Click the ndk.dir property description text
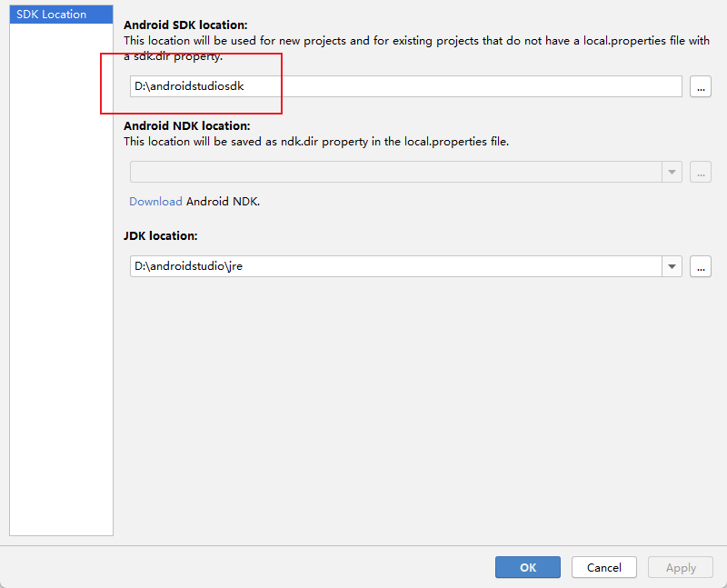This screenshot has width=727, height=588. click(316, 141)
